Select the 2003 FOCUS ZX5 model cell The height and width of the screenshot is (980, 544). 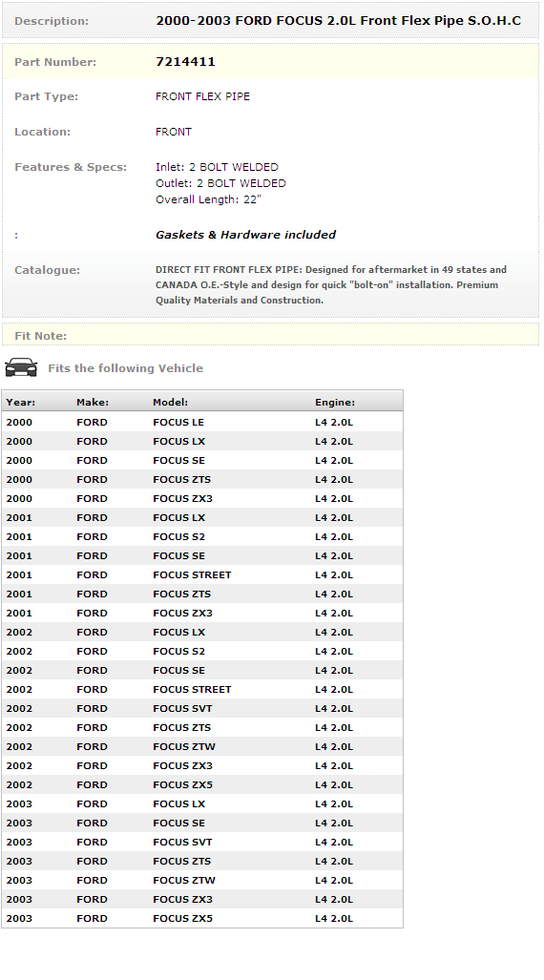[182, 918]
